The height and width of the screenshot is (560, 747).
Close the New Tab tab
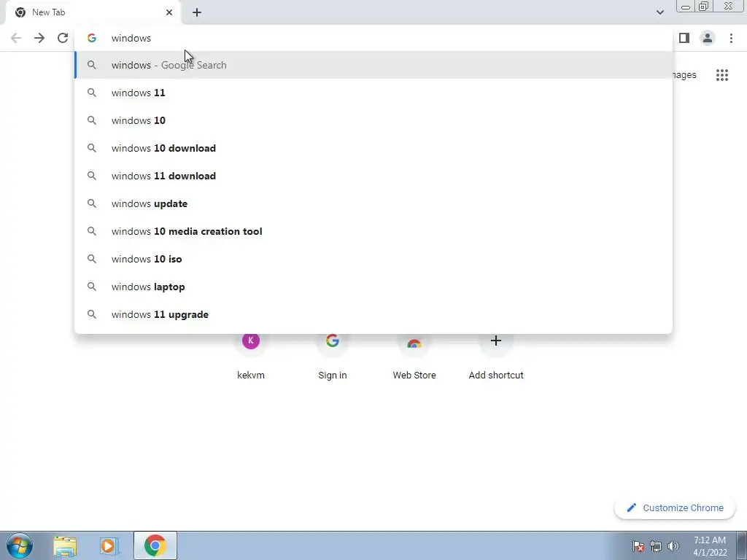pos(169,12)
